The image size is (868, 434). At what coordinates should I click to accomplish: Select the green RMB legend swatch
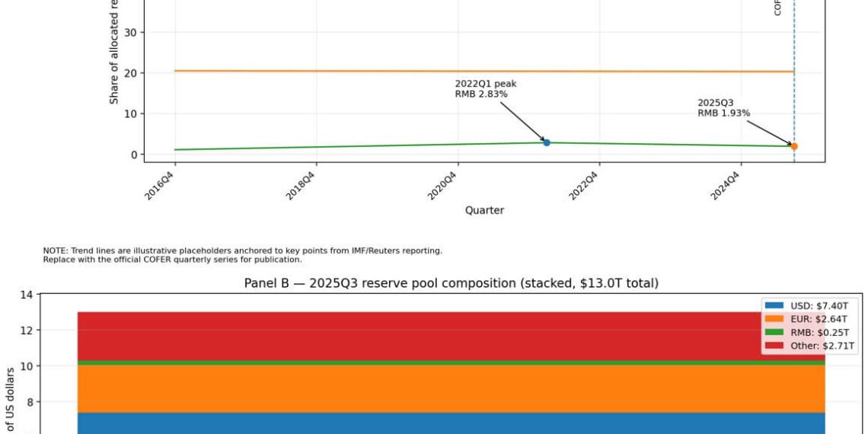point(774,332)
